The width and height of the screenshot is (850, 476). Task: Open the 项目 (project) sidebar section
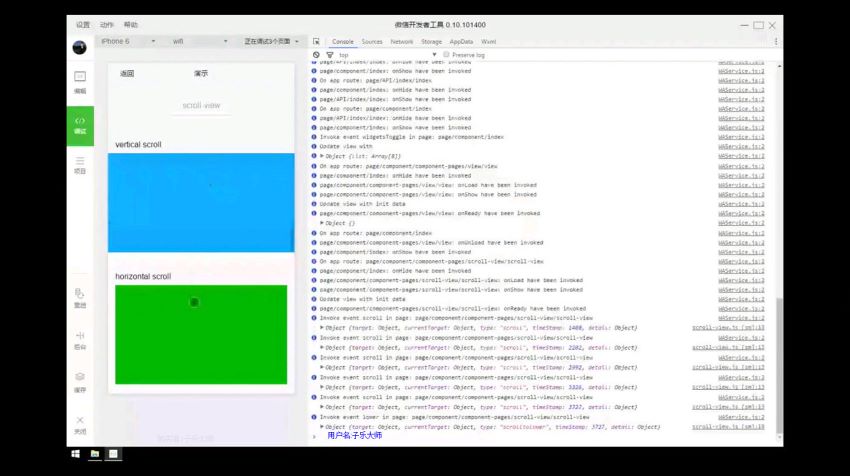click(x=80, y=165)
